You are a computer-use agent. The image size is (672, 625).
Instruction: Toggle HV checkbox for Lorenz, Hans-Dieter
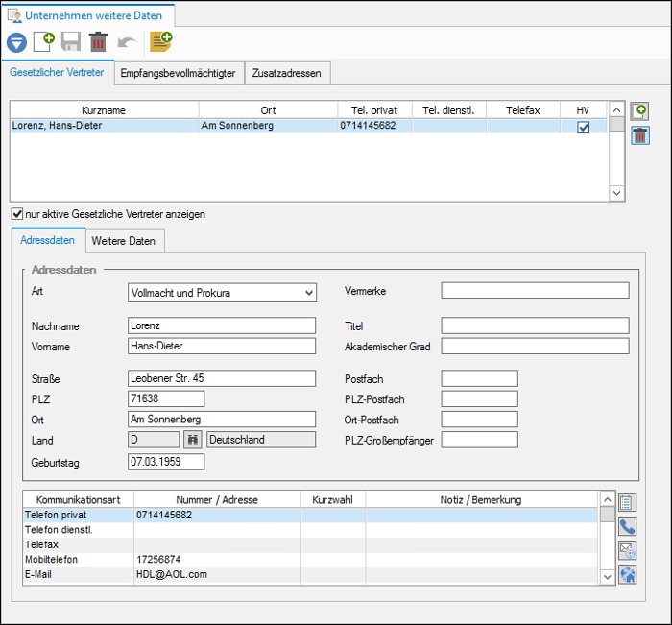(x=584, y=128)
